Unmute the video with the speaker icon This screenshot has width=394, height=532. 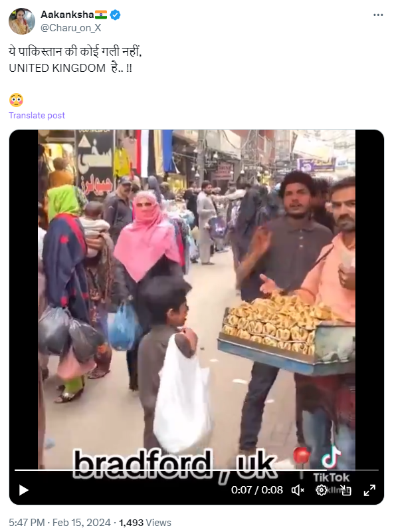click(298, 490)
